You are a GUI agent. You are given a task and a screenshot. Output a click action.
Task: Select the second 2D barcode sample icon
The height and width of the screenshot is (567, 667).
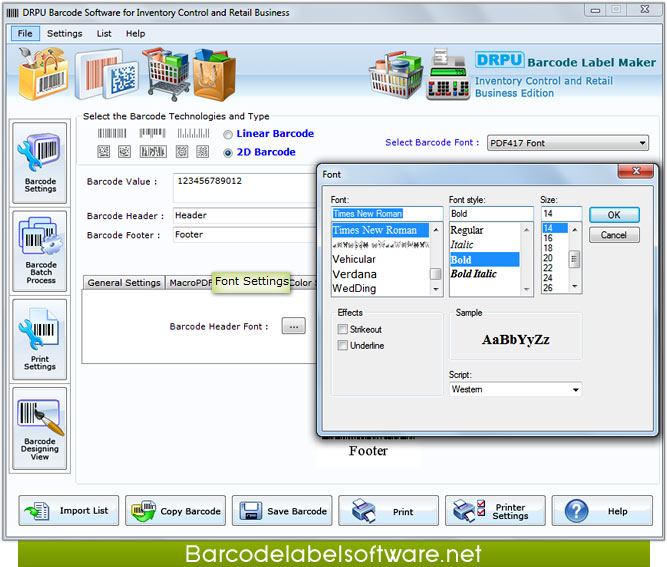(x=124, y=151)
